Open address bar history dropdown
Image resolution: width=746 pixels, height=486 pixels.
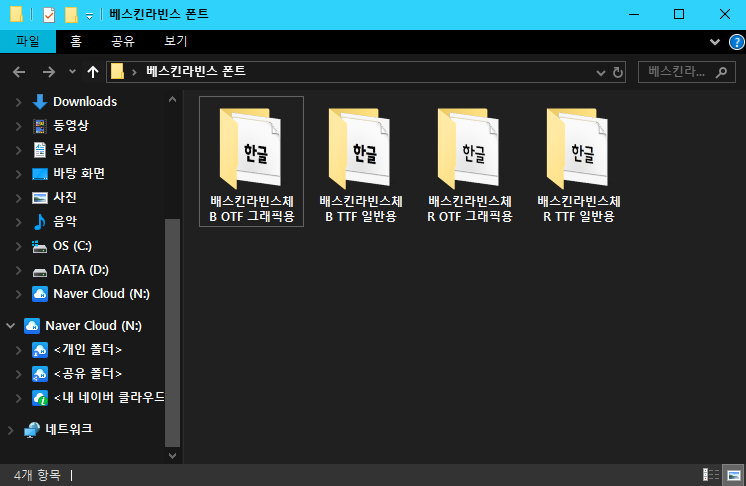pyautogui.click(x=600, y=73)
